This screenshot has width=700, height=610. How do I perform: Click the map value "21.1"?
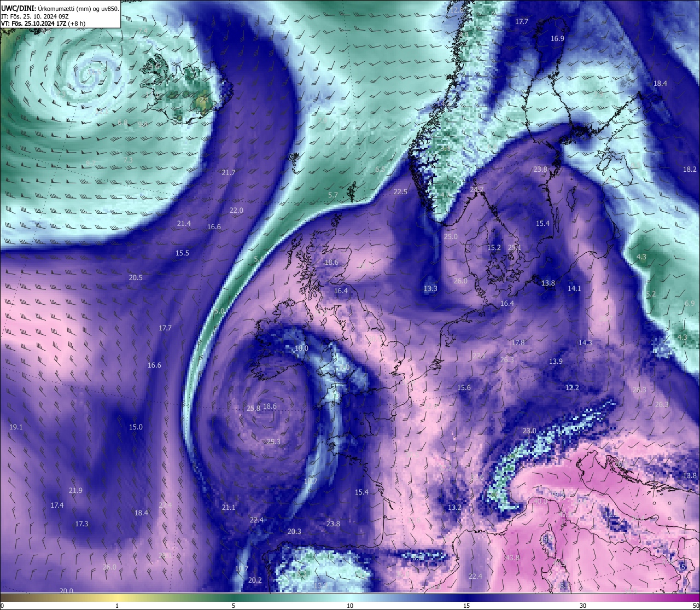tap(229, 508)
